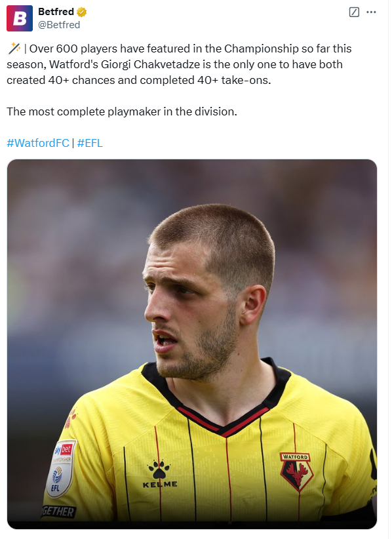Click the Grok slash-square icon
Viewport: 392px width, 539px height.
354,12
